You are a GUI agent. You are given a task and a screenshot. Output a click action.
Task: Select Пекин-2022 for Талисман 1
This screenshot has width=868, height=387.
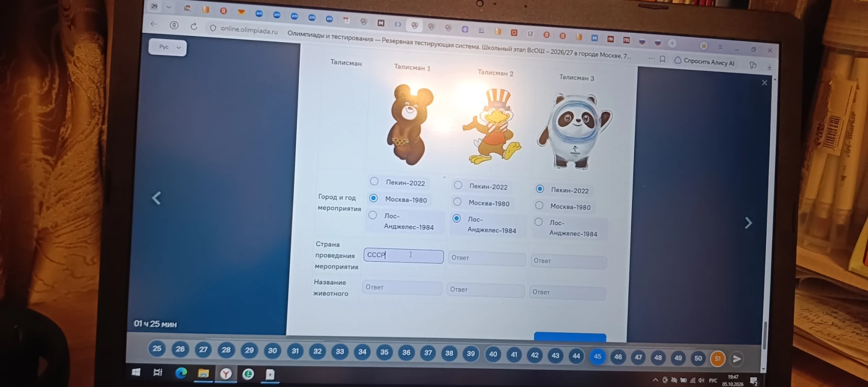(374, 181)
